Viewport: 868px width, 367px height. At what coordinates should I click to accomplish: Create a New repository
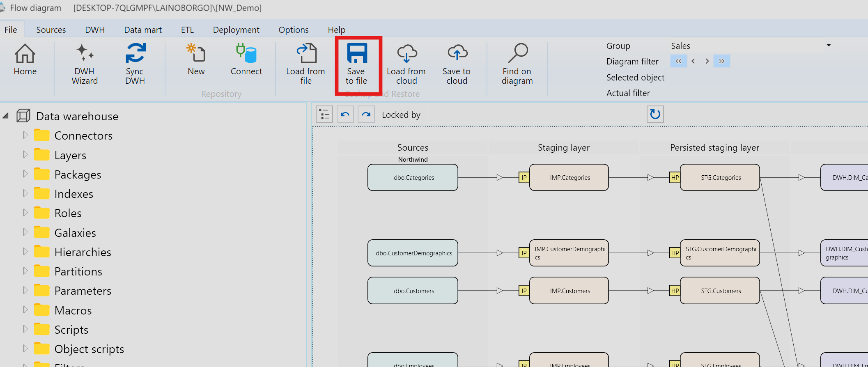[x=196, y=60]
